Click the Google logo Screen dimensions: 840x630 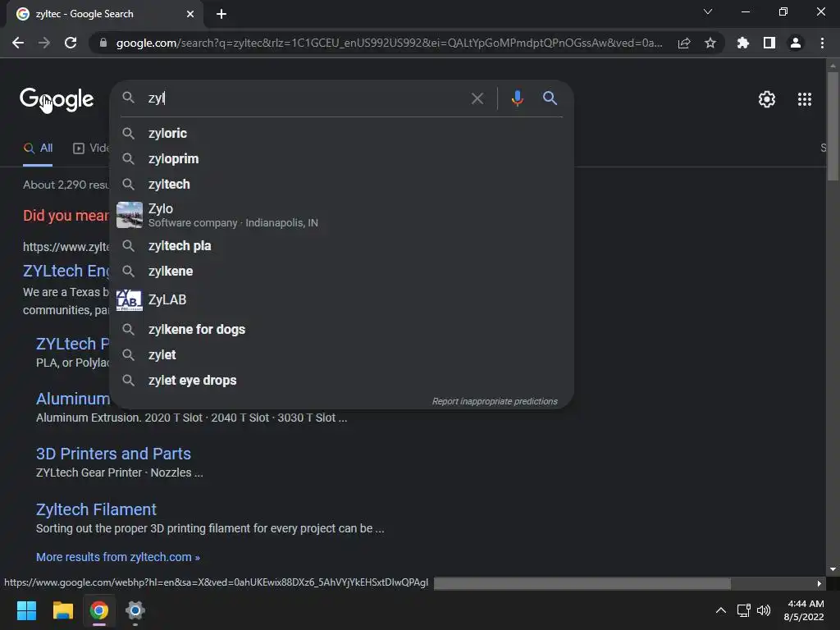(57, 99)
